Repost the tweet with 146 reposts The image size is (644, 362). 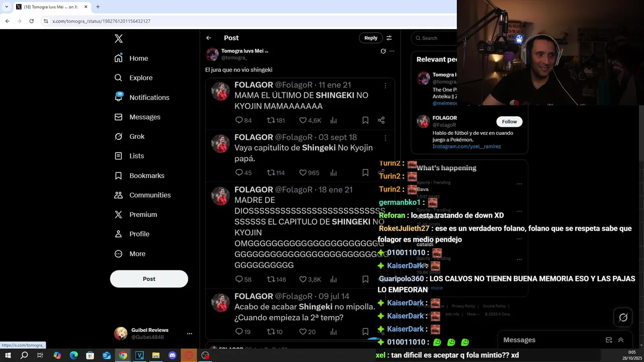tap(276, 279)
